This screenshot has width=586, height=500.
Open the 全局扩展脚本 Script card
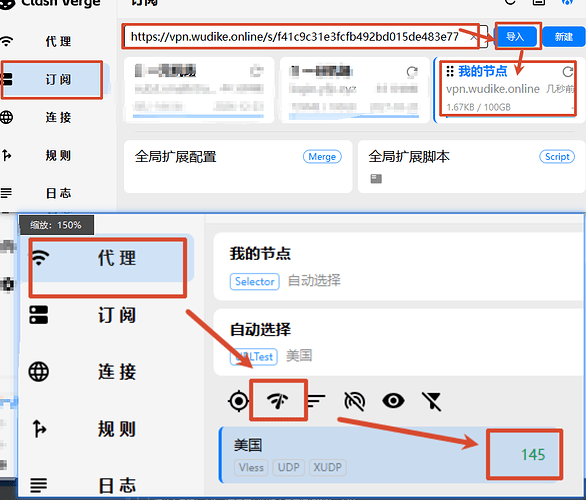click(x=471, y=167)
